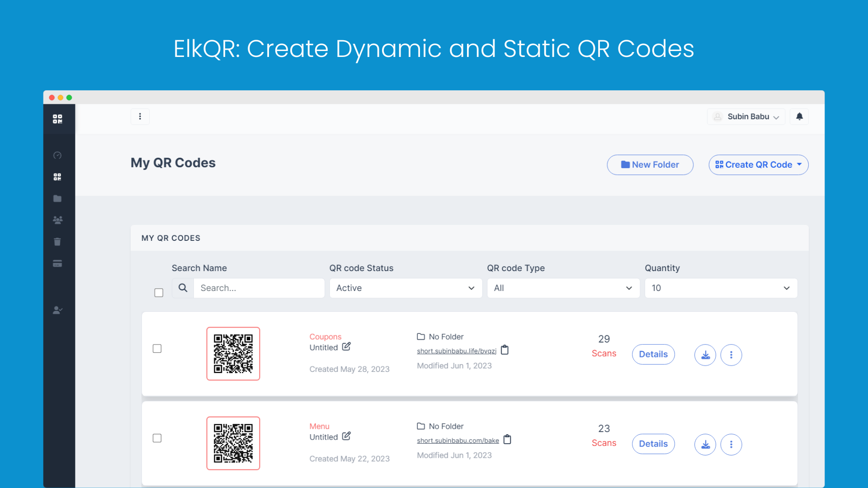This screenshot has height=488, width=868.
Task: Open more options for Menu QR code
Action: point(731,444)
